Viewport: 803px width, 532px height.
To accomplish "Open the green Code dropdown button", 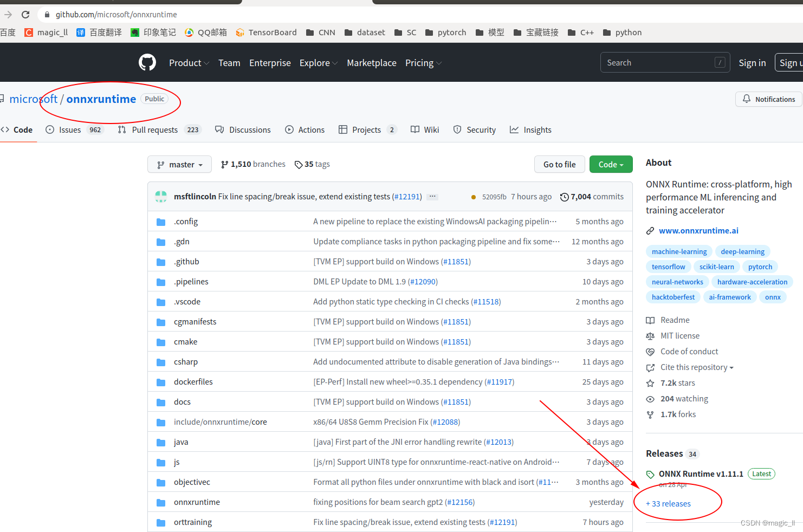I will (611, 165).
